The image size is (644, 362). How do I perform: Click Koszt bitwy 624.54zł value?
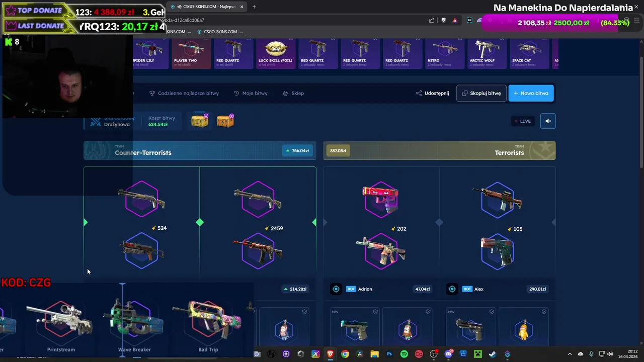[x=158, y=124]
